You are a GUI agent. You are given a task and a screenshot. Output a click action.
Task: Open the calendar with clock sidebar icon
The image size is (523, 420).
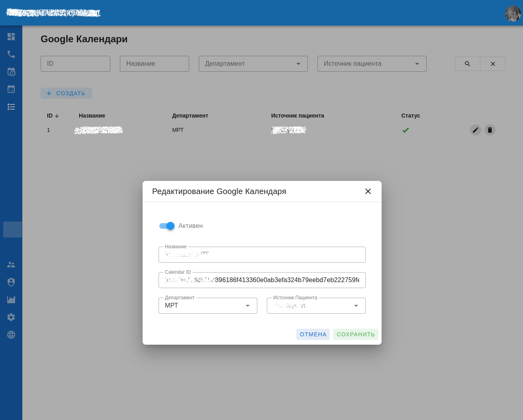(11, 72)
